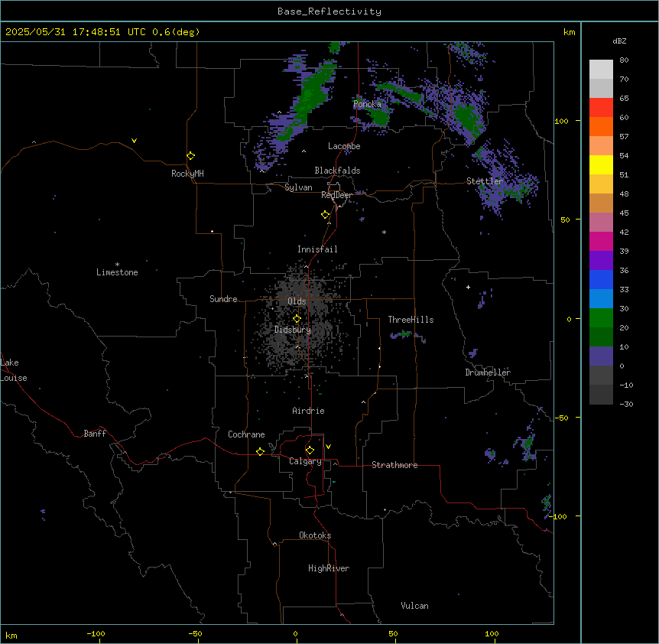Select the topmost light grey legend swatch
Screen dimensions: 659x644
click(601, 70)
